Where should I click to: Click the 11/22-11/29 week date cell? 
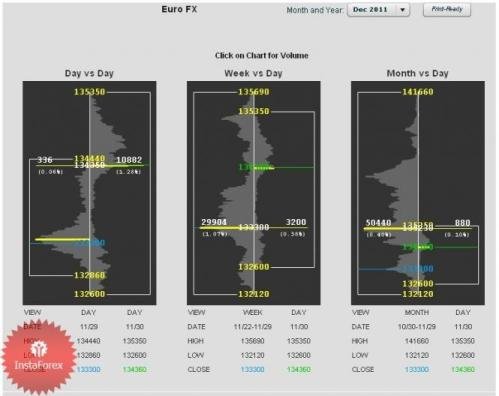(253, 327)
